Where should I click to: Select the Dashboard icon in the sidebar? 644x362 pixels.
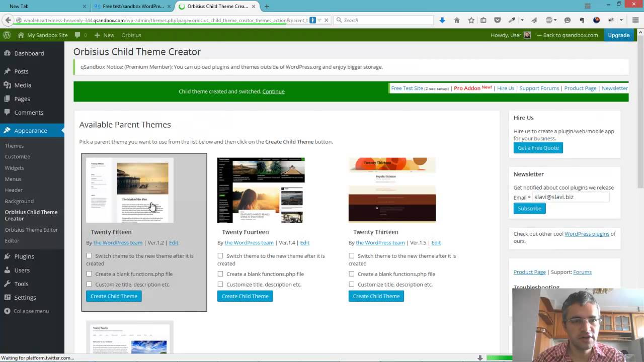click(x=10, y=53)
